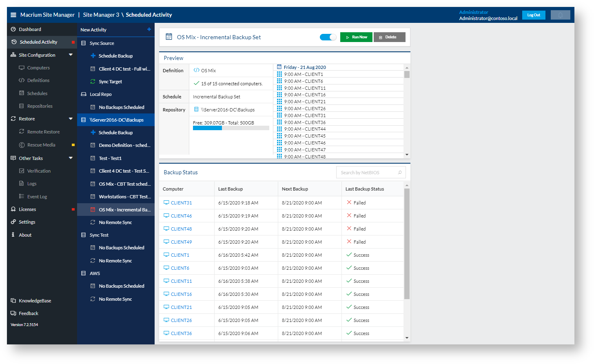Click the CLIENT31 computer icon
The width and height of the screenshot is (594, 364).
pyautogui.click(x=166, y=202)
